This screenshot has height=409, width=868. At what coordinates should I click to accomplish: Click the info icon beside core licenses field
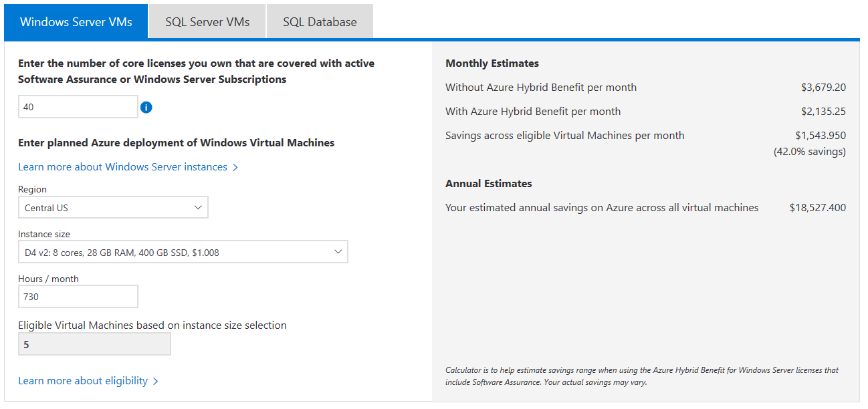pos(146,107)
